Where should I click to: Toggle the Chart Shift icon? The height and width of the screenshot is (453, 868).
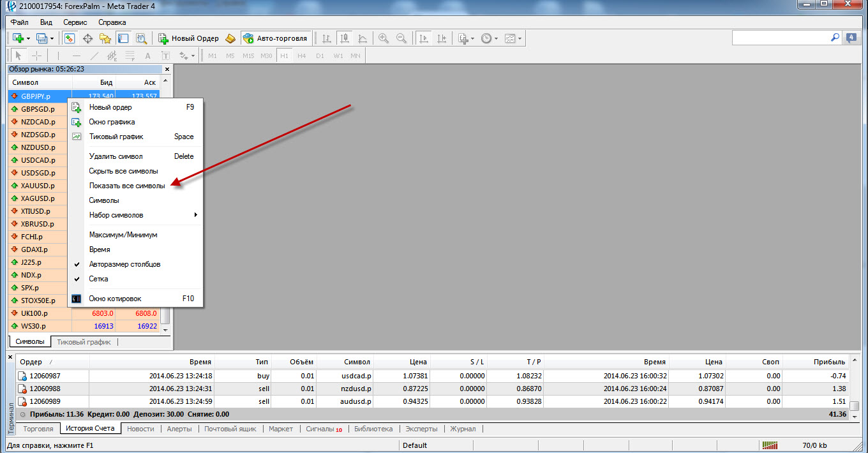pos(441,38)
